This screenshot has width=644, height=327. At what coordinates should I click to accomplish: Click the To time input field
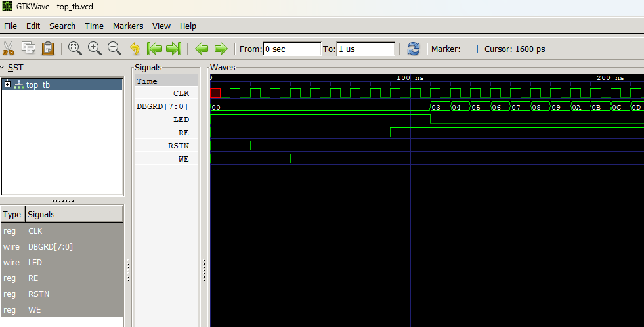[x=366, y=49]
